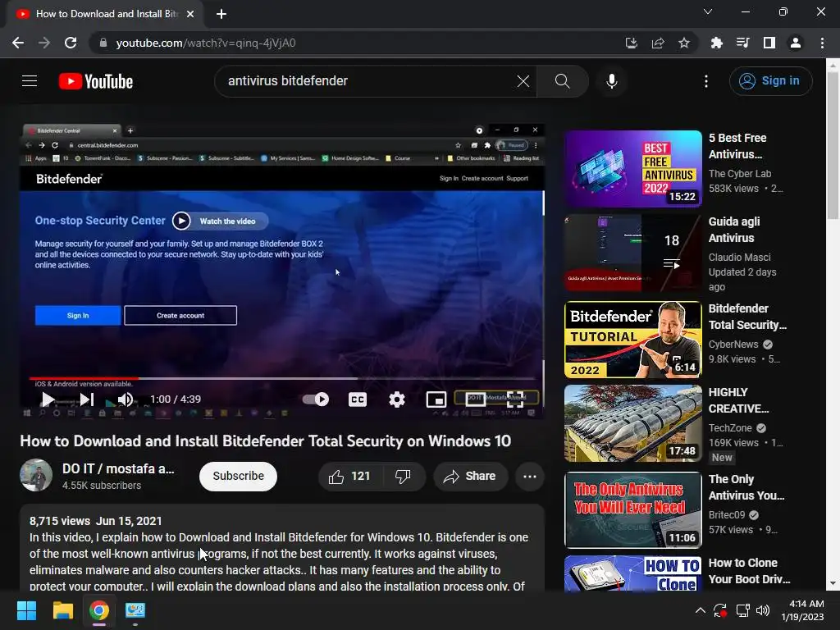Open media controls in Chrome toolbar

(x=742, y=43)
